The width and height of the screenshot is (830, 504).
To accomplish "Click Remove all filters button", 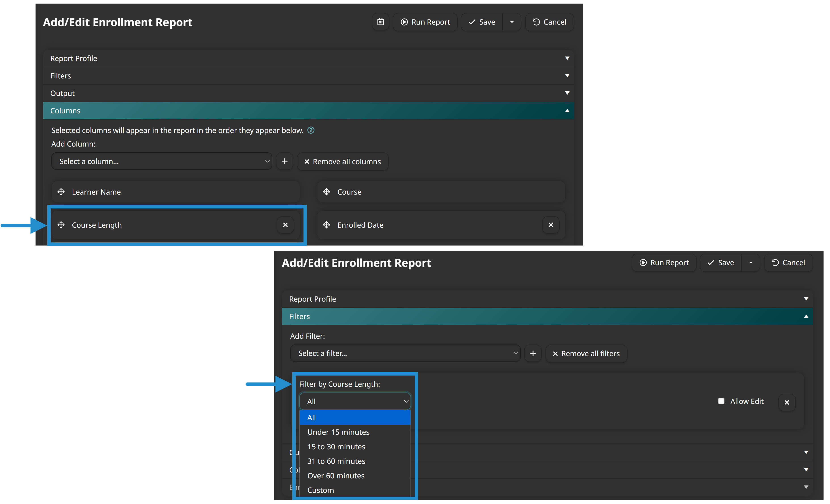I will pyautogui.click(x=586, y=353).
